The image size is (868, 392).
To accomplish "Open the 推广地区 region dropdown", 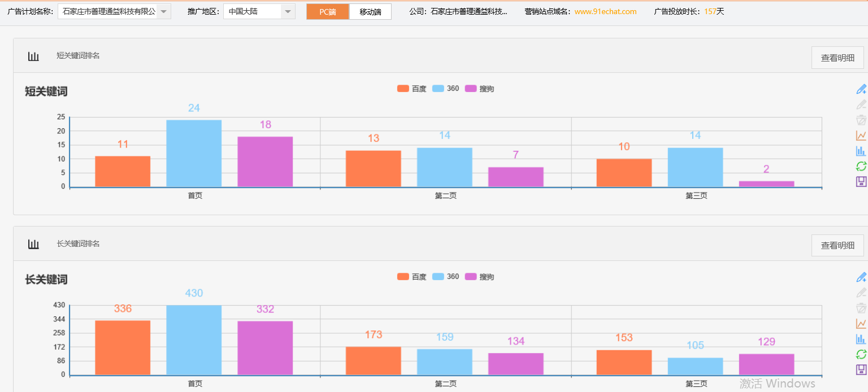I will coord(287,11).
